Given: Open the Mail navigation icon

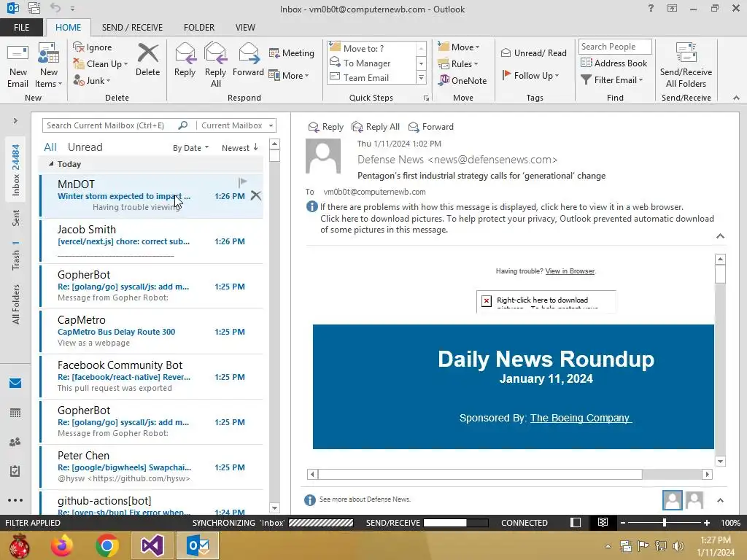Looking at the screenshot, I should [x=15, y=384].
